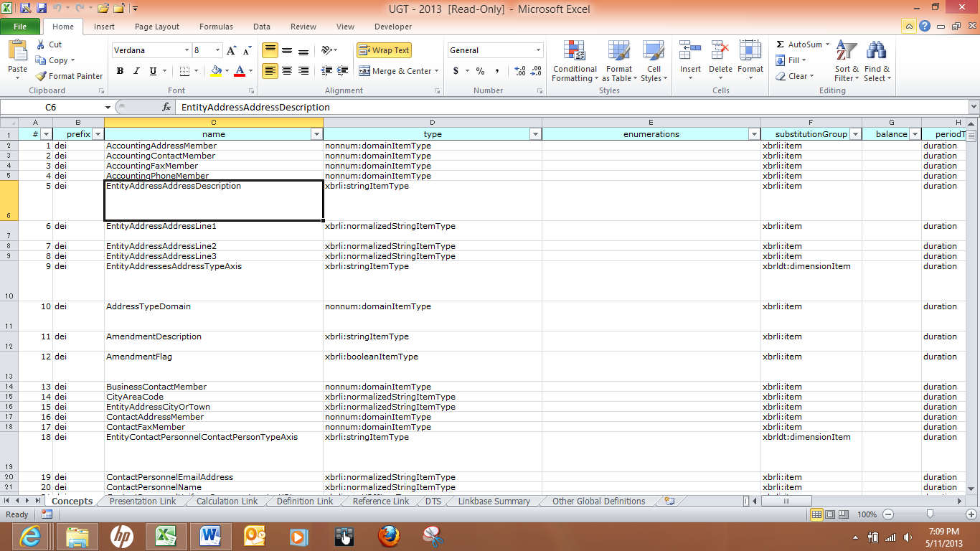Activate the Format Painter
The height and width of the screenshot is (551, 980).
click(68, 75)
